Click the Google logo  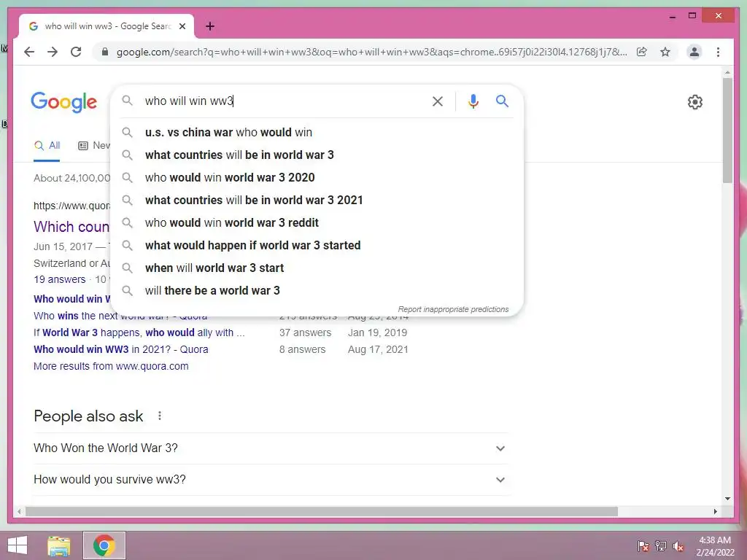[x=64, y=102]
